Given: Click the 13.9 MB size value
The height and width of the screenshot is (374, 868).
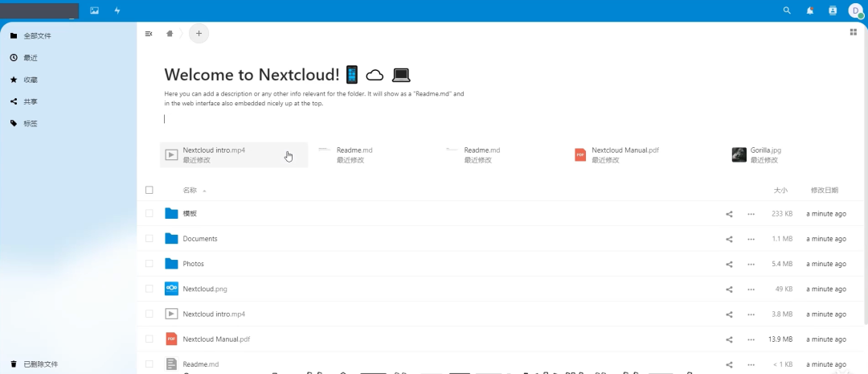Looking at the screenshot, I should (780, 339).
